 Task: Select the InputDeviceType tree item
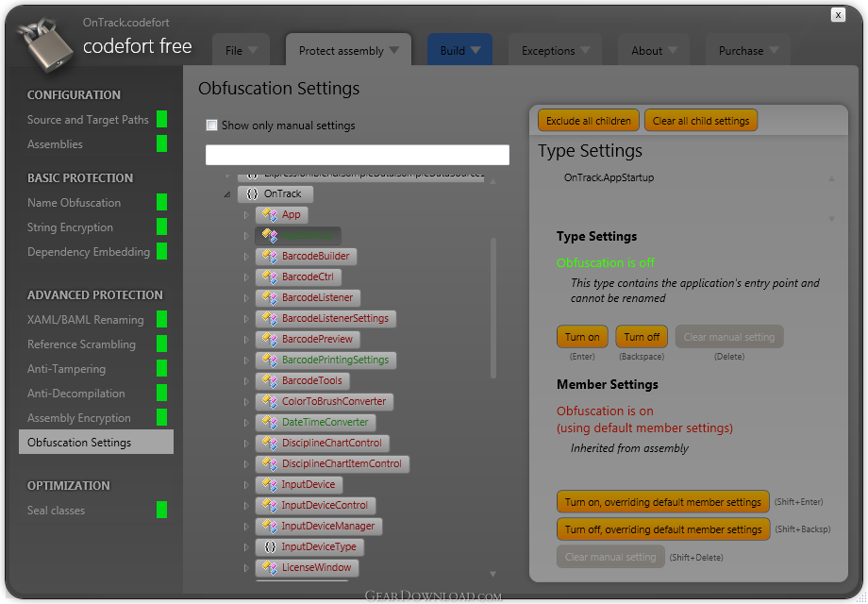click(310, 547)
